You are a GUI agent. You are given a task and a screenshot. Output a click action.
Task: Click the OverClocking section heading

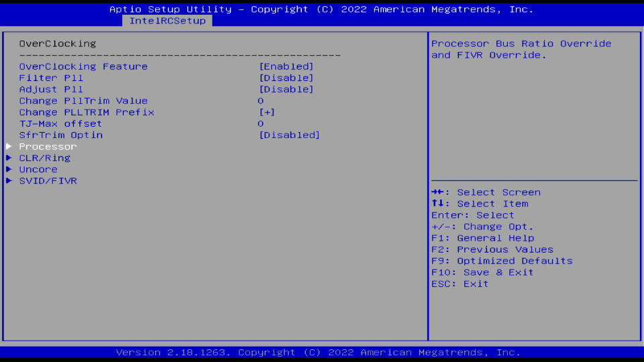point(58,44)
